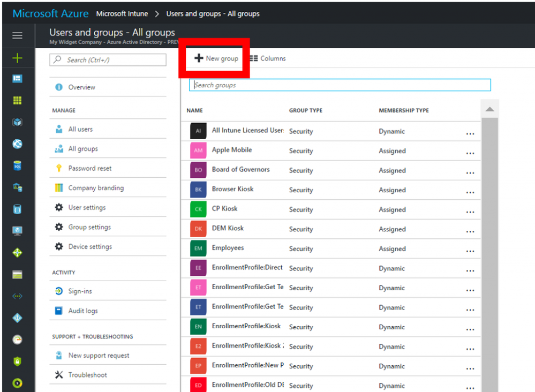Open Troubleshoot menu item
The image size is (535, 392).
click(x=108, y=375)
